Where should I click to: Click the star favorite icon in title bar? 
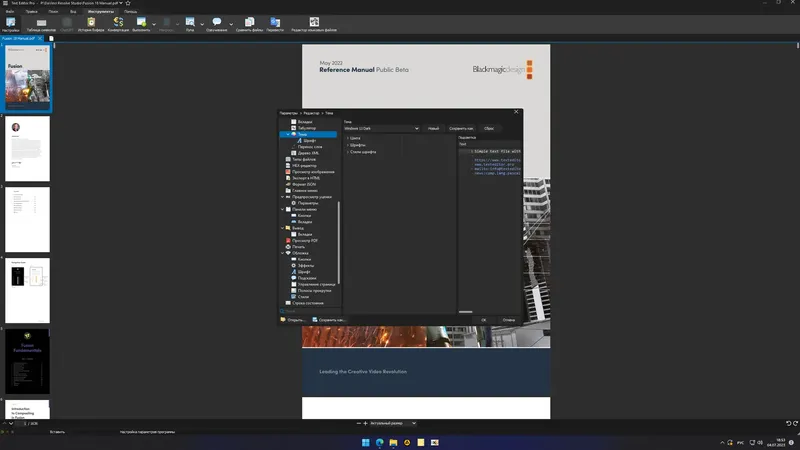coord(128,3)
